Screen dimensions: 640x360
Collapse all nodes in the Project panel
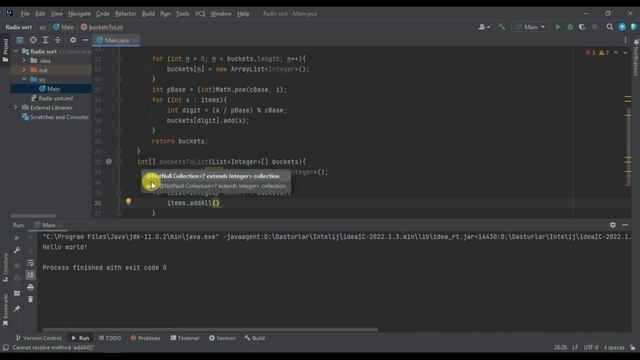point(58,40)
